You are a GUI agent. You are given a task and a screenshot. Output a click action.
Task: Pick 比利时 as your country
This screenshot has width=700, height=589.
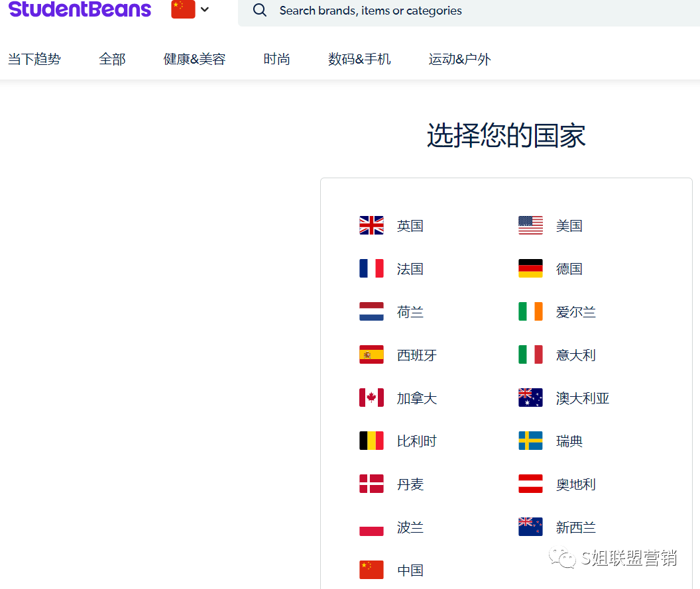[417, 441]
